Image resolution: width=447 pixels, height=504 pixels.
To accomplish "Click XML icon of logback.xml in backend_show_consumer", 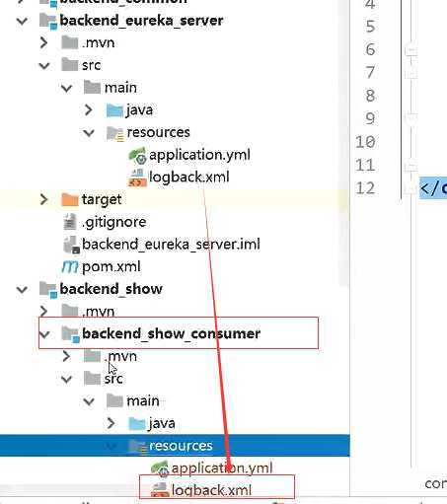I will 160,490.
